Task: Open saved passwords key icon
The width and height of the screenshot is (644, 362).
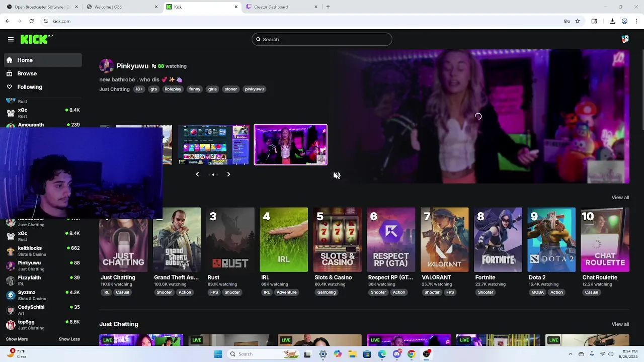Action: tap(567, 21)
